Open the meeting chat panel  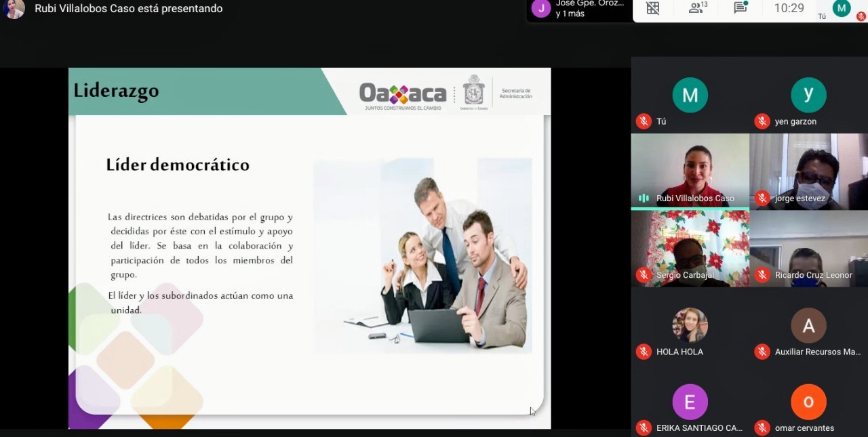(741, 8)
